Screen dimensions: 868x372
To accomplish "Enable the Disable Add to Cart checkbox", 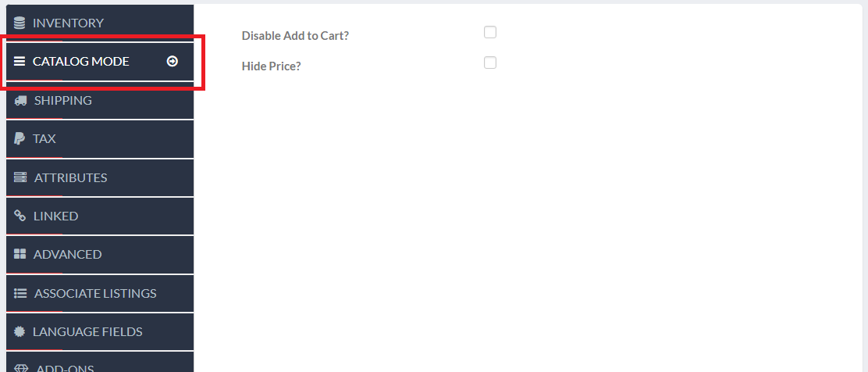I will click(490, 32).
